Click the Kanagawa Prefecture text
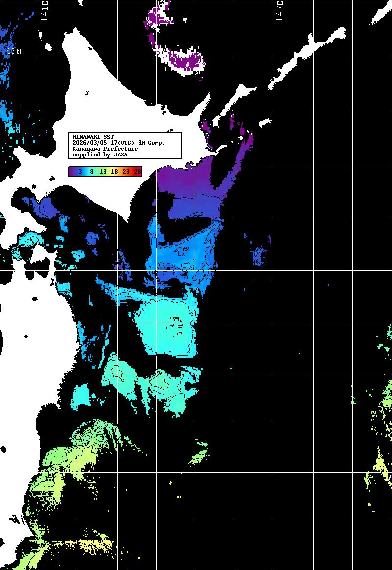This screenshot has height=570, width=392. 105,148
